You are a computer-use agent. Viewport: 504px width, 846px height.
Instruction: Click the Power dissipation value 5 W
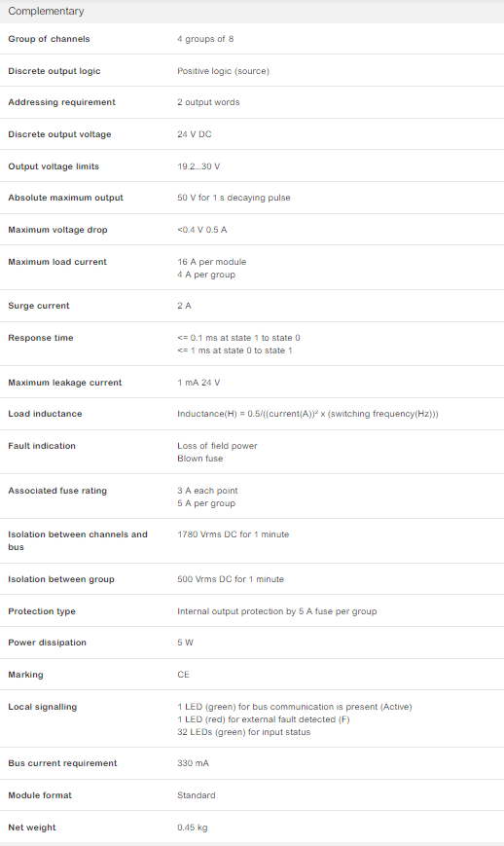tap(185, 643)
